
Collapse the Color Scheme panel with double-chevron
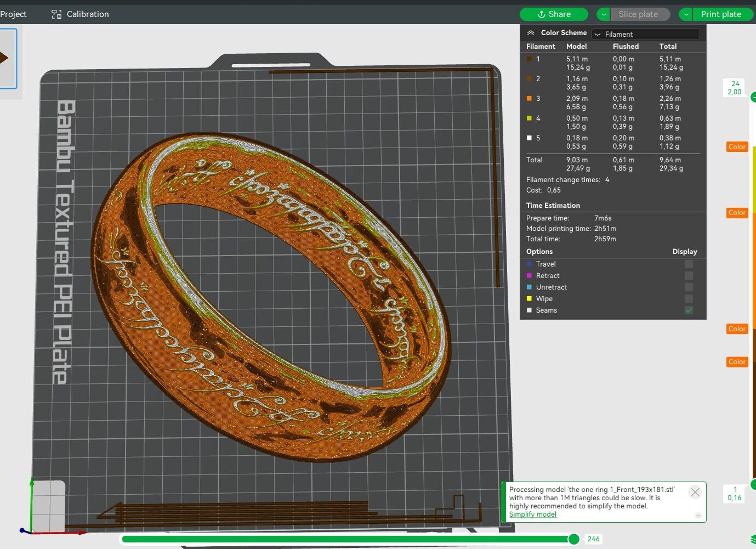click(531, 32)
